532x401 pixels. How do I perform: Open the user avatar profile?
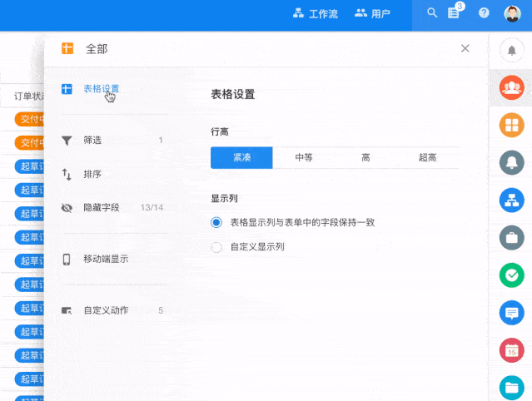512,13
